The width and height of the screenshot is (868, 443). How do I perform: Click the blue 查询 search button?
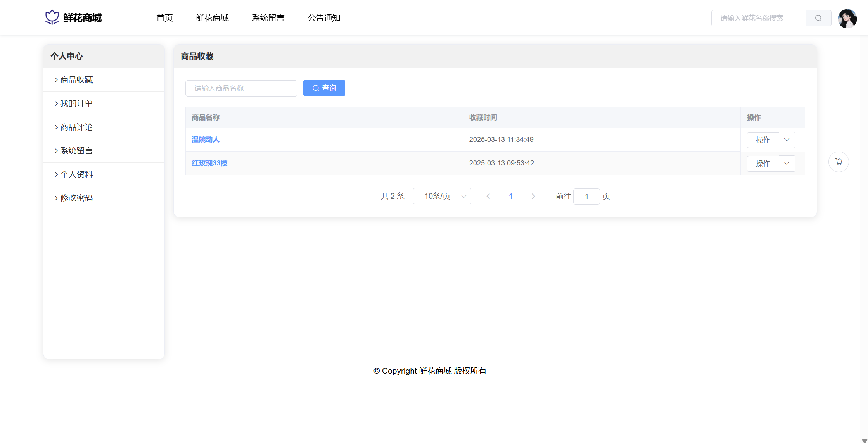tap(324, 88)
